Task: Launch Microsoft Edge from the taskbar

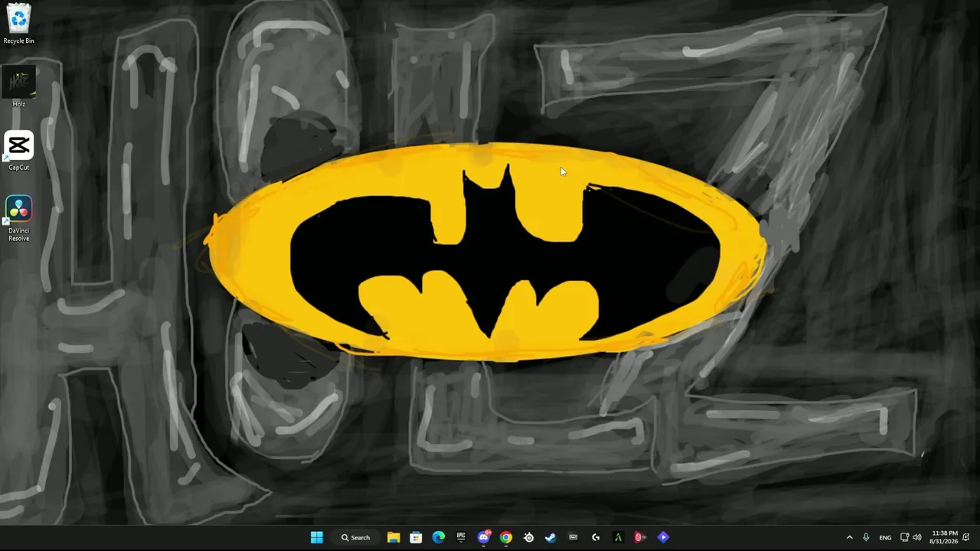Action: 438,537
